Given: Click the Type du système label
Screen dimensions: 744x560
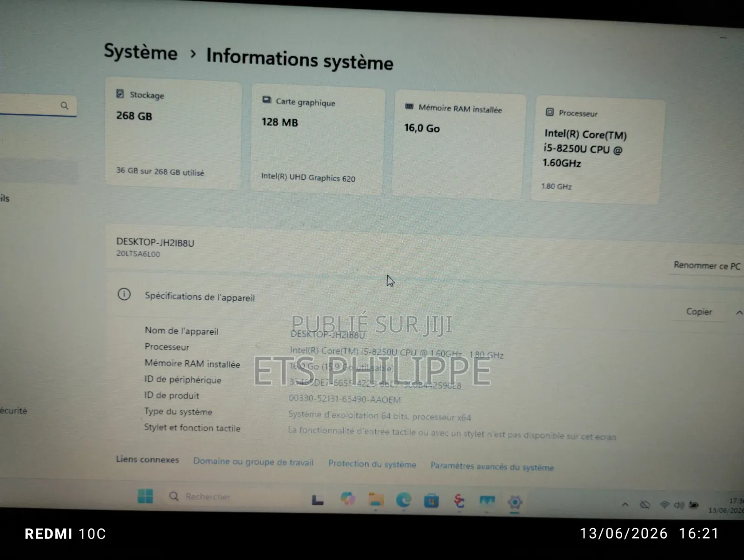Looking at the screenshot, I should [x=178, y=411].
